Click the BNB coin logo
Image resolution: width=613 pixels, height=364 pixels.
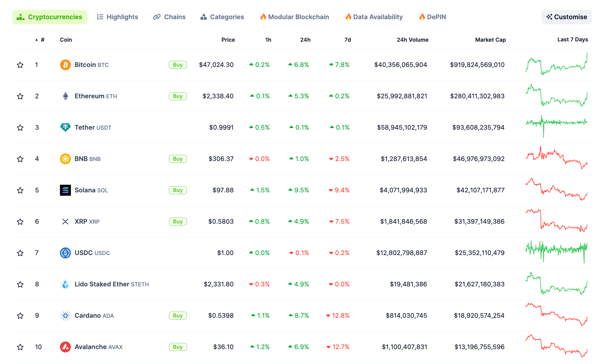click(x=65, y=159)
